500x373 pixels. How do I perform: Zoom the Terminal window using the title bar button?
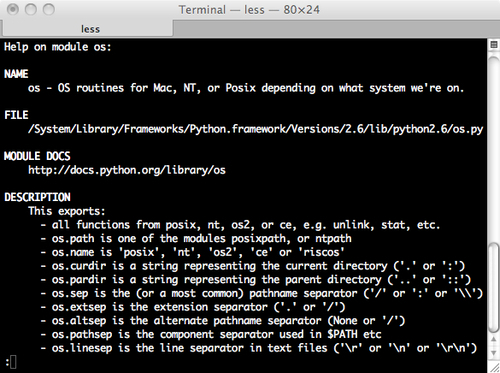point(49,9)
